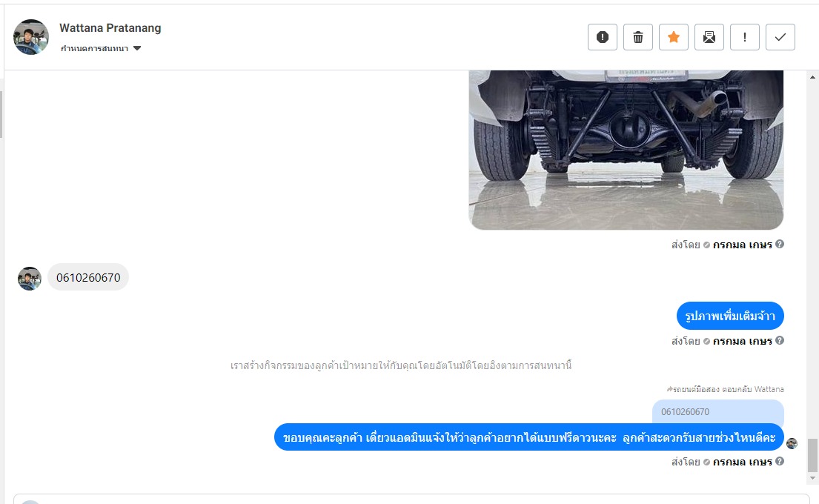Expand the กำหนดการสนทนา dropdown arrow
819x504 pixels.
(137, 48)
